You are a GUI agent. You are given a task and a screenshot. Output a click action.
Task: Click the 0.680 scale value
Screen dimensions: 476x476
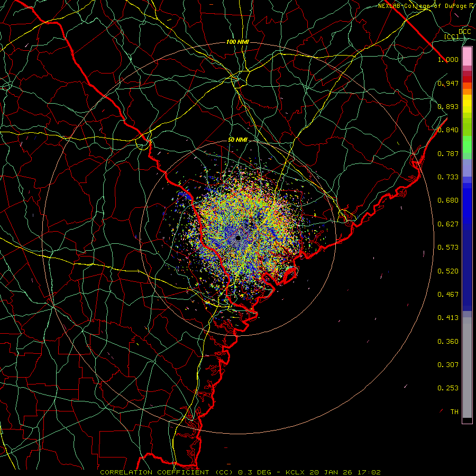pos(448,200)
